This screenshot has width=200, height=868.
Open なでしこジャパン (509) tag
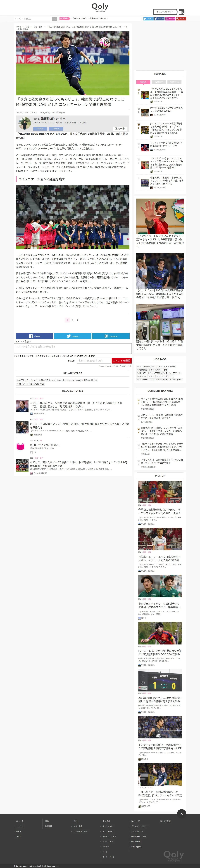(x=69, y=380)
